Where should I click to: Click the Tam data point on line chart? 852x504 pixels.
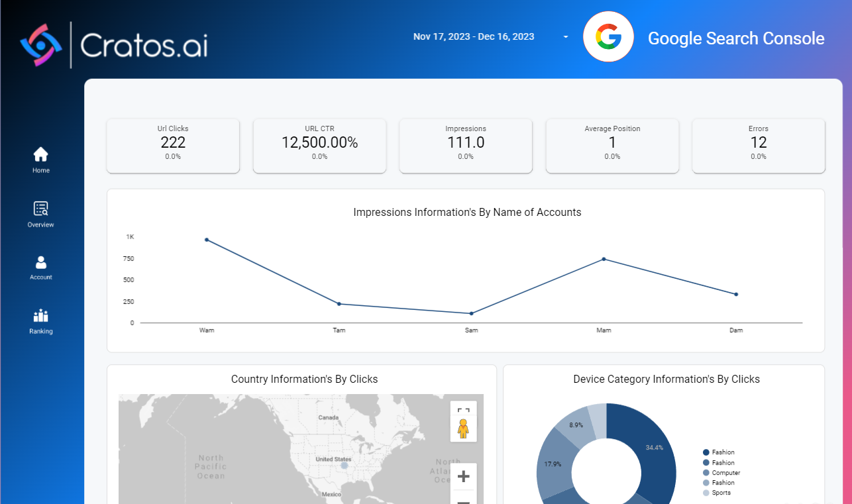[339, 304]
